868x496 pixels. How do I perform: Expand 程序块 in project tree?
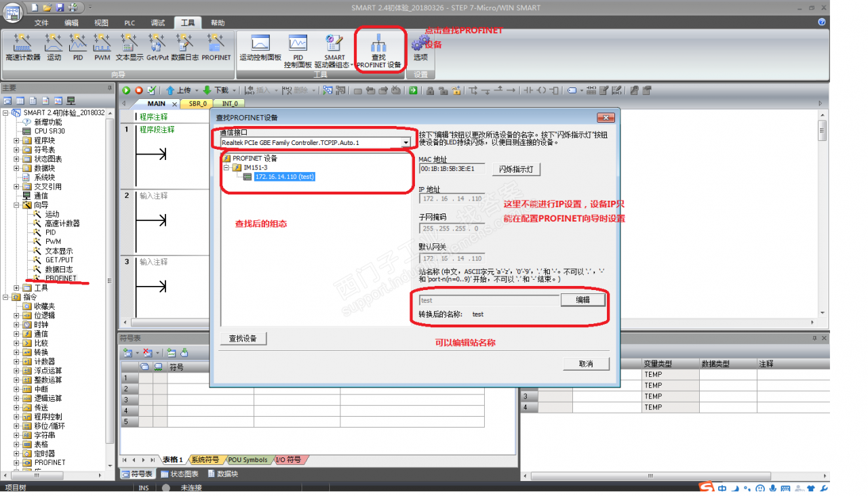click(x=17, y=140)
